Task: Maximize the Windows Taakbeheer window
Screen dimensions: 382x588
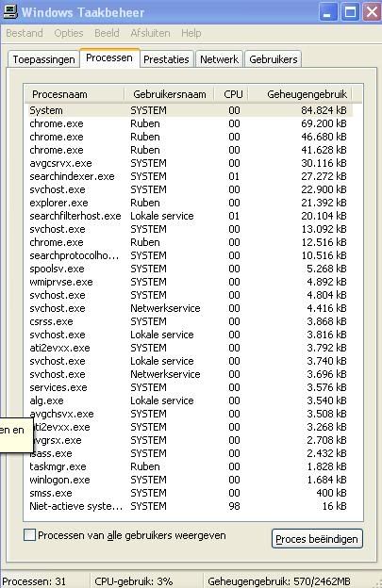Action: tap(350, 12)
